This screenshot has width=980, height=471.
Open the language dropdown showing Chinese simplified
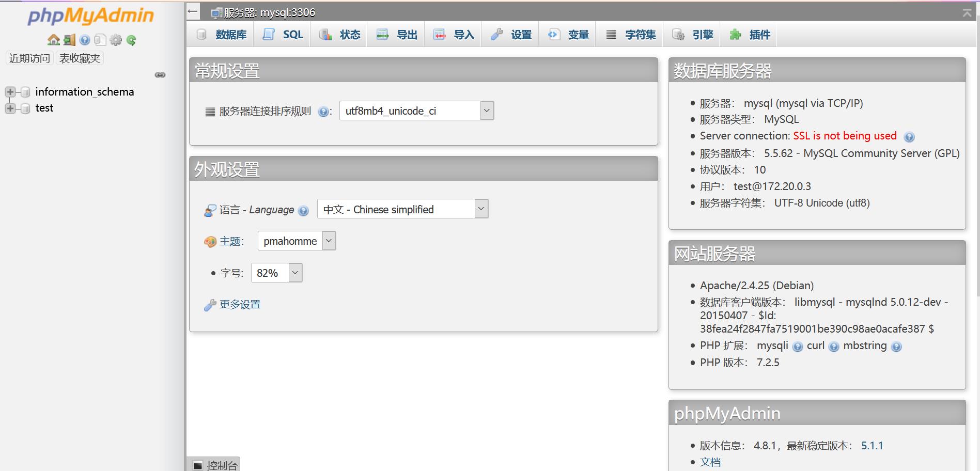click(402, 209)
